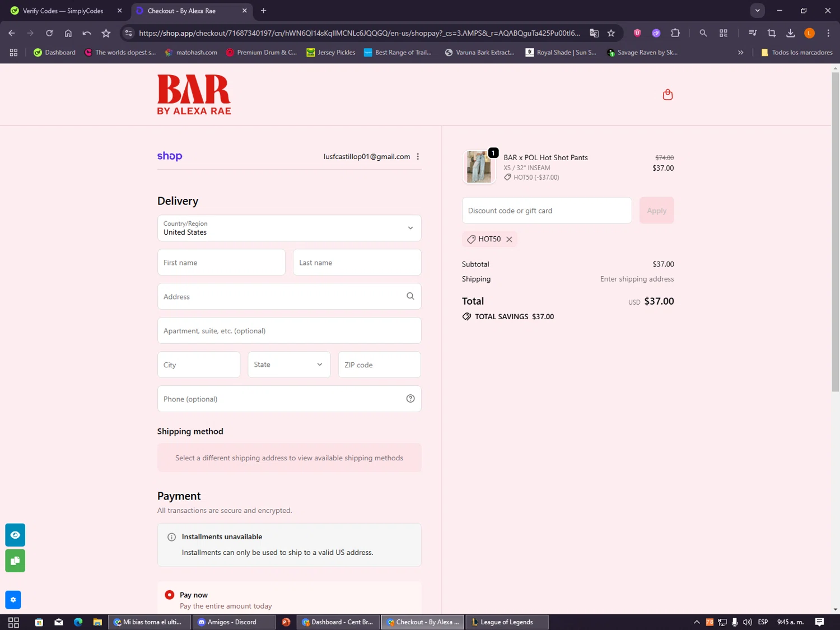Show more bookmarks with the double chevron
This screenshot has width=840, height=630.
740,53
